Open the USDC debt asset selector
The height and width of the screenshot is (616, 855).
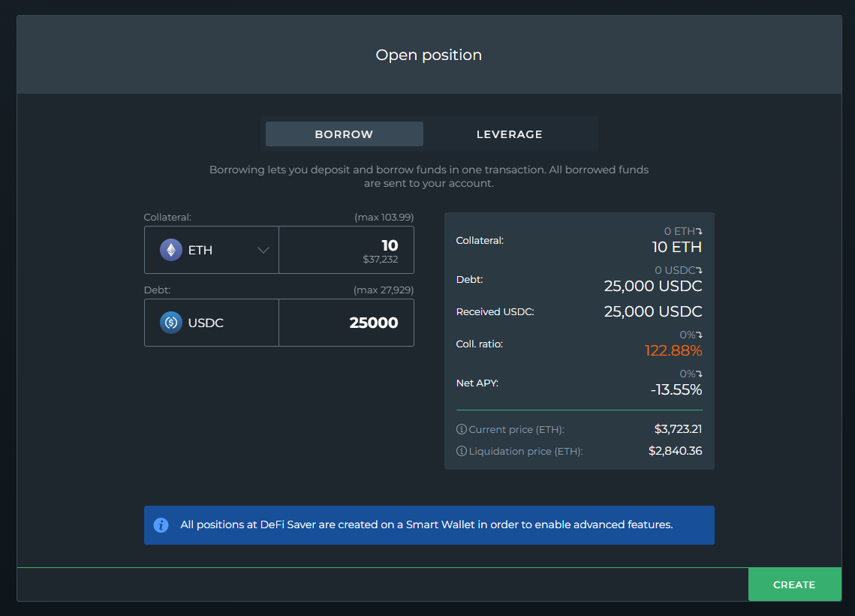(212, 323)
